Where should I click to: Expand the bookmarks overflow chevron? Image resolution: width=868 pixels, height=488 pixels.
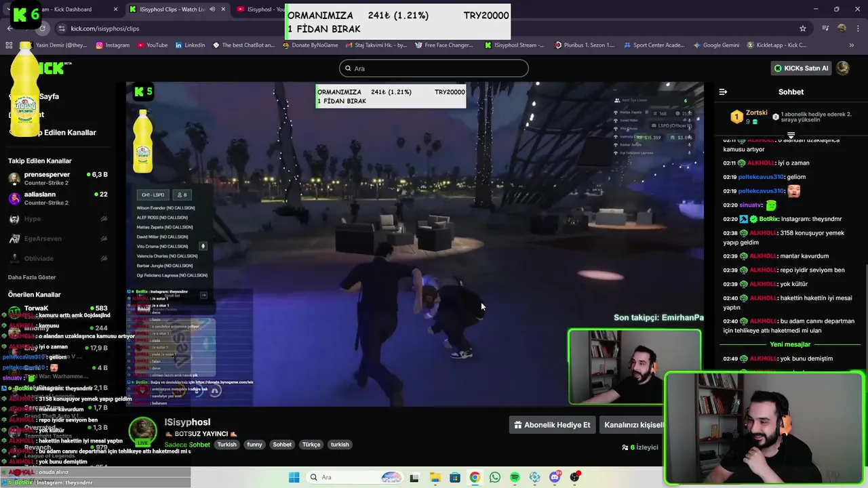[x=852, y=45]
